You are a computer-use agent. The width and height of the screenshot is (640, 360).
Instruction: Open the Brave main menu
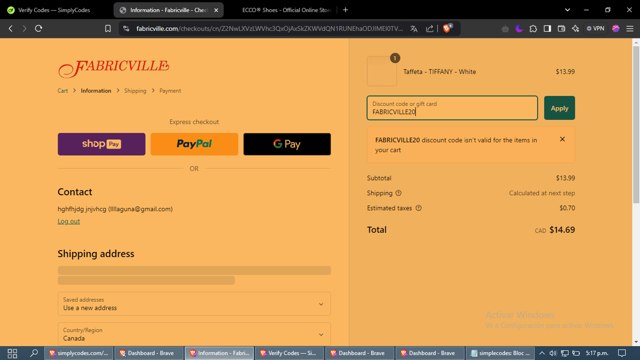tap(630, 29)
